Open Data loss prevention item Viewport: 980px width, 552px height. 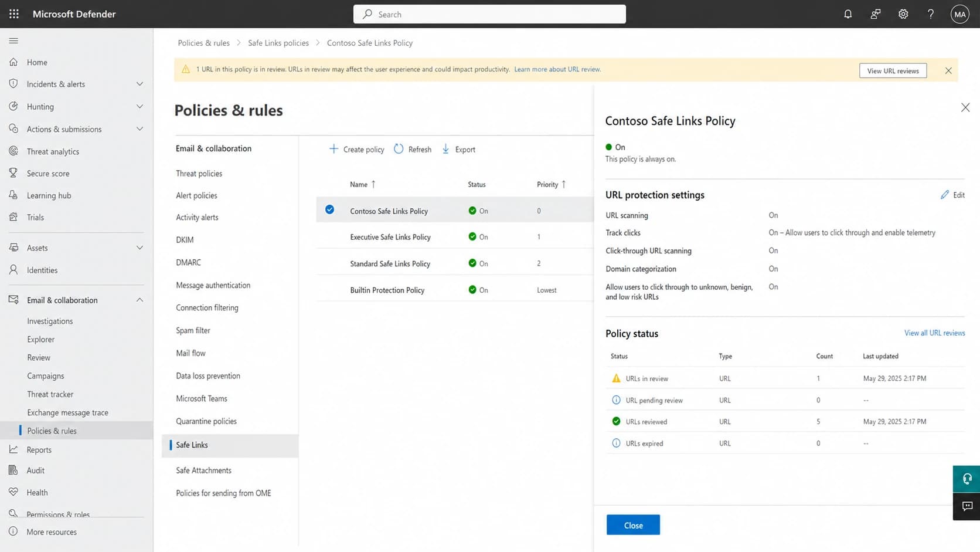click(x=208, y=376)
